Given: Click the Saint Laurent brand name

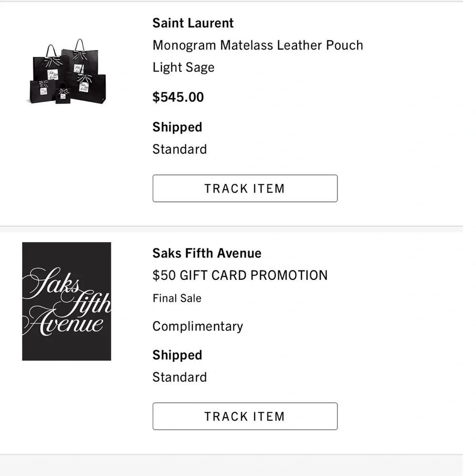Looking at the screenshot, I should (193, 23).
